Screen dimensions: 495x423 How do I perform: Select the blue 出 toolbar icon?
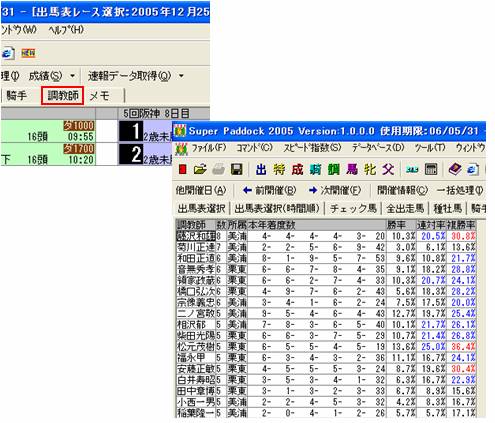pos(261,169)
